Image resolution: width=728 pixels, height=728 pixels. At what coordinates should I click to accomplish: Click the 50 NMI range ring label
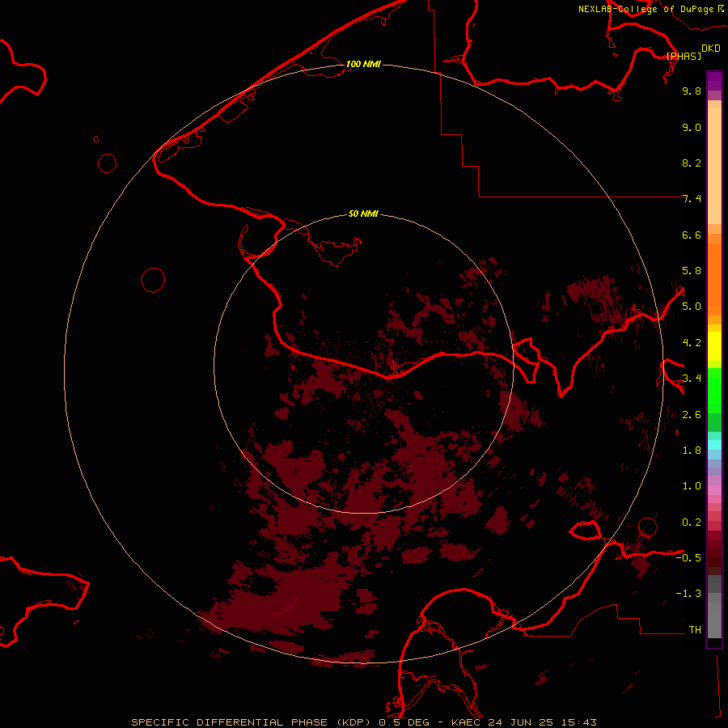tap(363, 214)
